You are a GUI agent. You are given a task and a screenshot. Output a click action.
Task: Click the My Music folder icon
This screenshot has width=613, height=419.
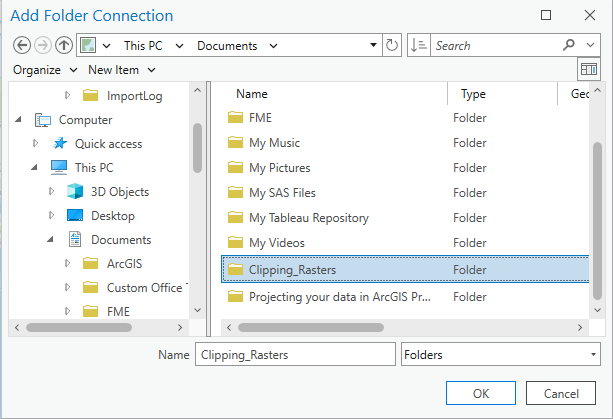click(235, 142)
